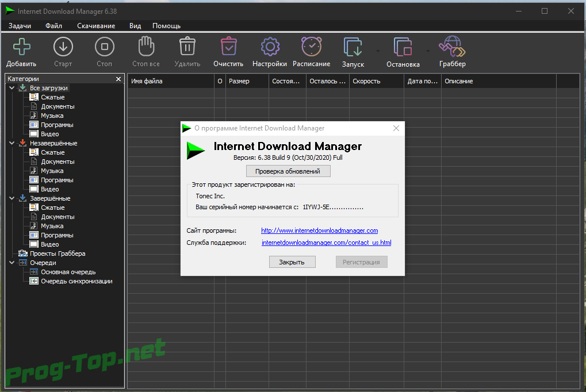Click Проверка обновлений button in About dialog

288,171
